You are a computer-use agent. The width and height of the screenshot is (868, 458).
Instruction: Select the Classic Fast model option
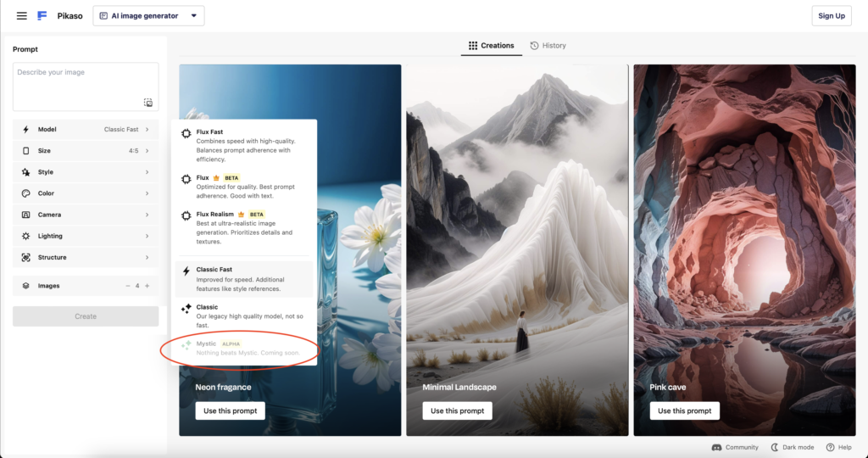244,278
